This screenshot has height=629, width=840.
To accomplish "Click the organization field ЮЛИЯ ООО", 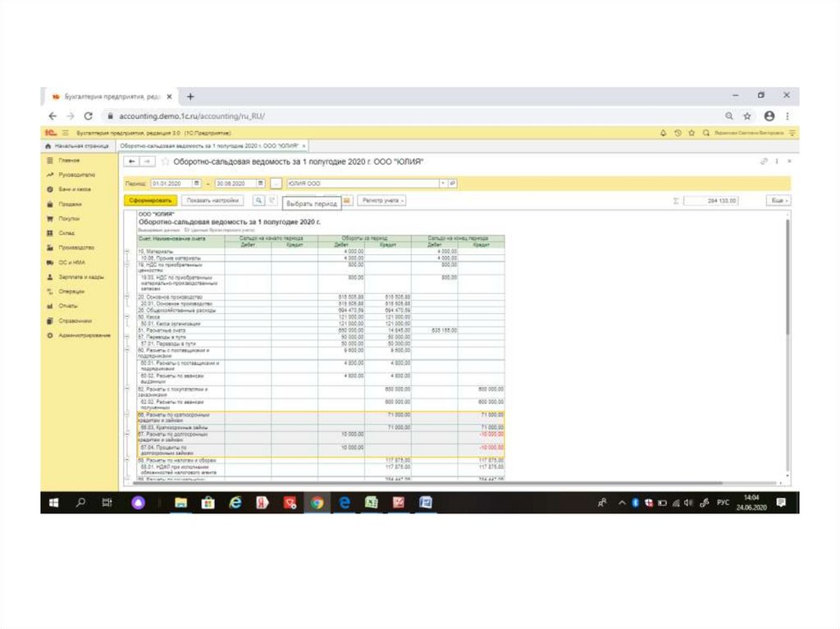I will [x=363, y=184].
